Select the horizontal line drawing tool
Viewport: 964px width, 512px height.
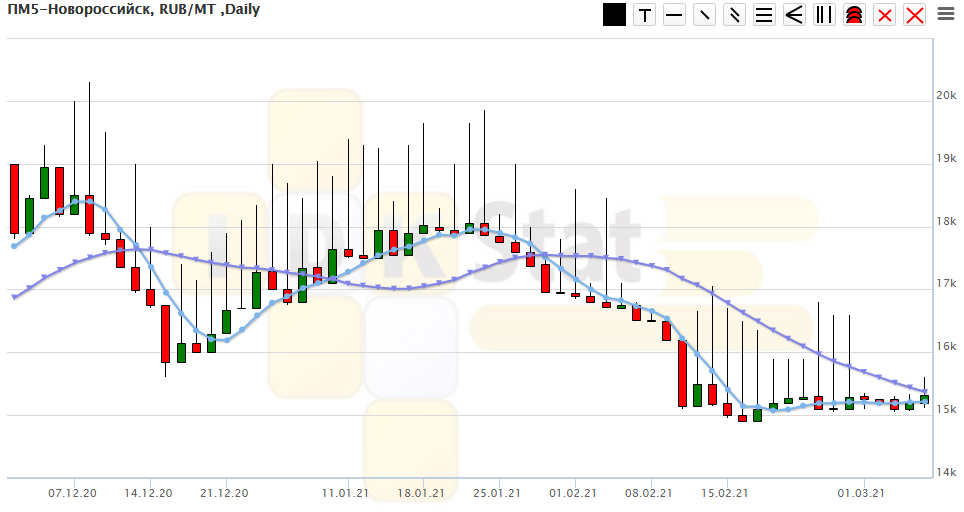click(x=675, y=15)
